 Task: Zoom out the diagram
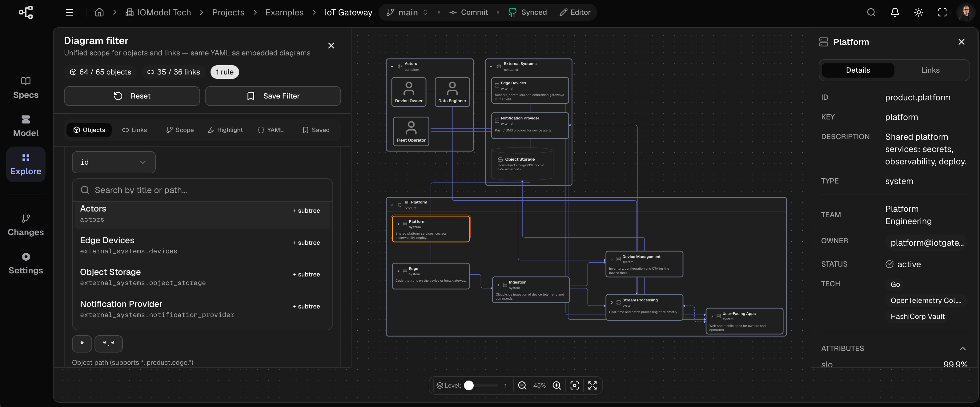pyautogui.click(x=522, y=385)
